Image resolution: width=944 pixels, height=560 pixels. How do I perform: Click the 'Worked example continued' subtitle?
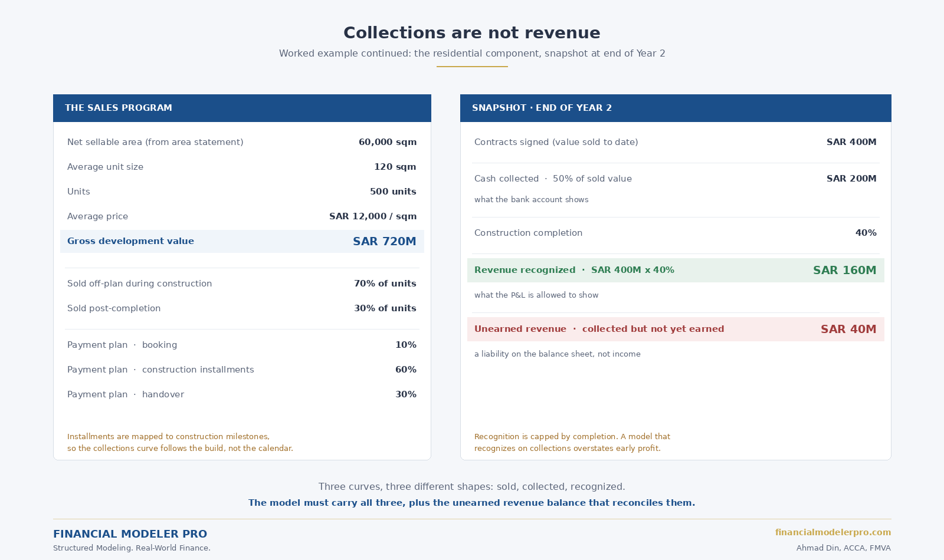[472, 54]
